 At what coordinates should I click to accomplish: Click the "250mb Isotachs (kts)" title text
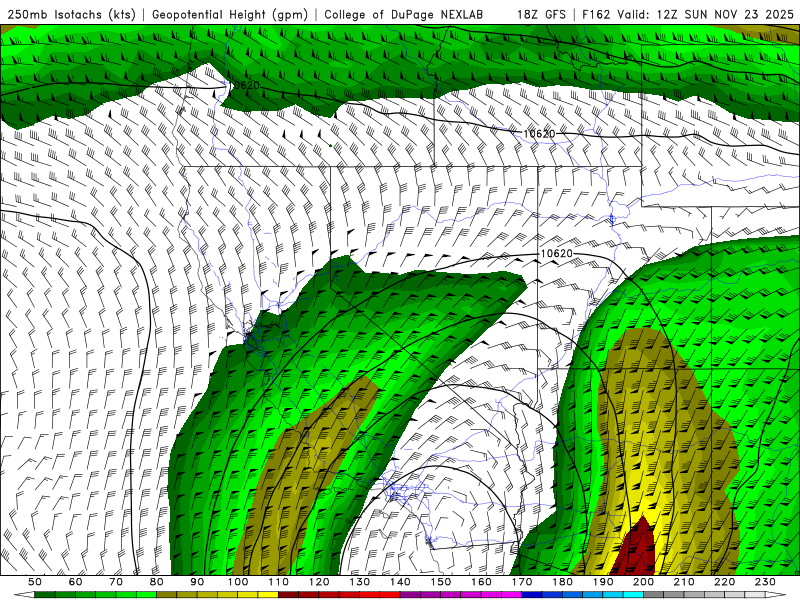(71, 14)
